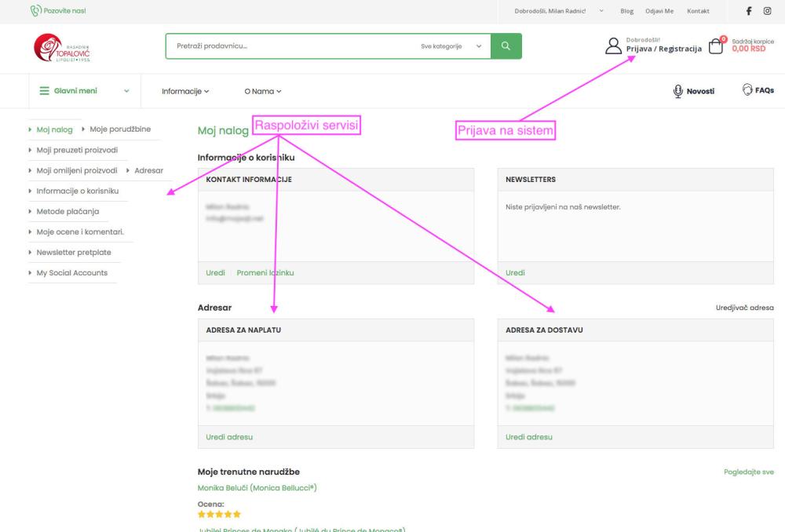Click the Pogledajte sve link

click(x=748, y=472)
